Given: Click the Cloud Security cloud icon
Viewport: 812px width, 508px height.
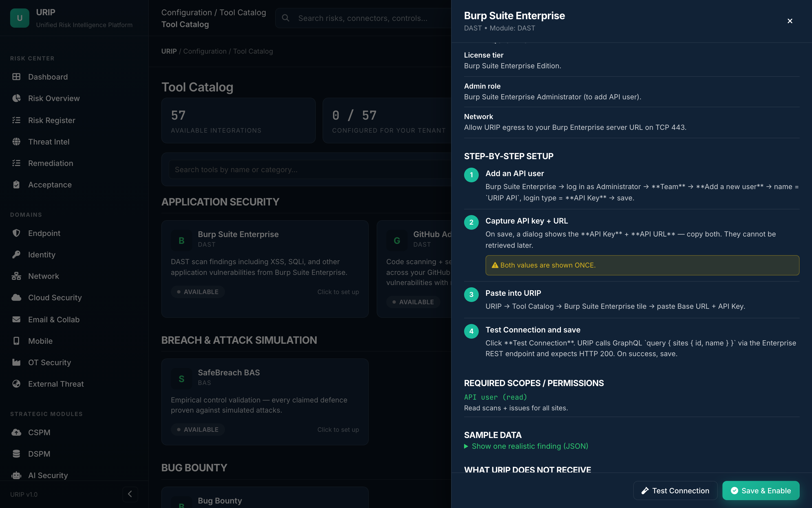Looking at the screenshot, I should [16, 297].
